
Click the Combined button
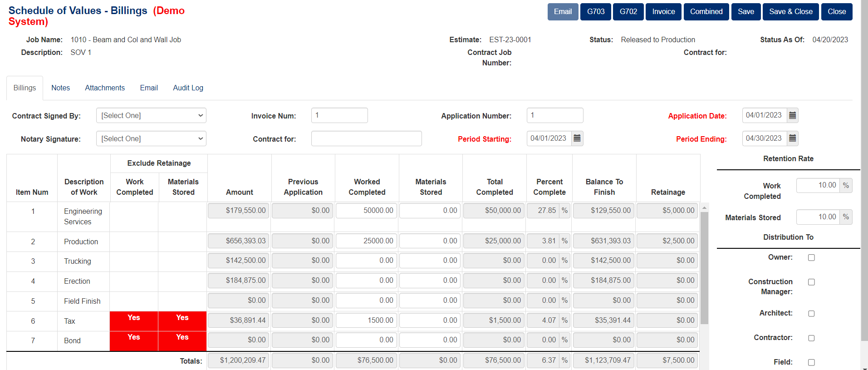pos(706,12)
